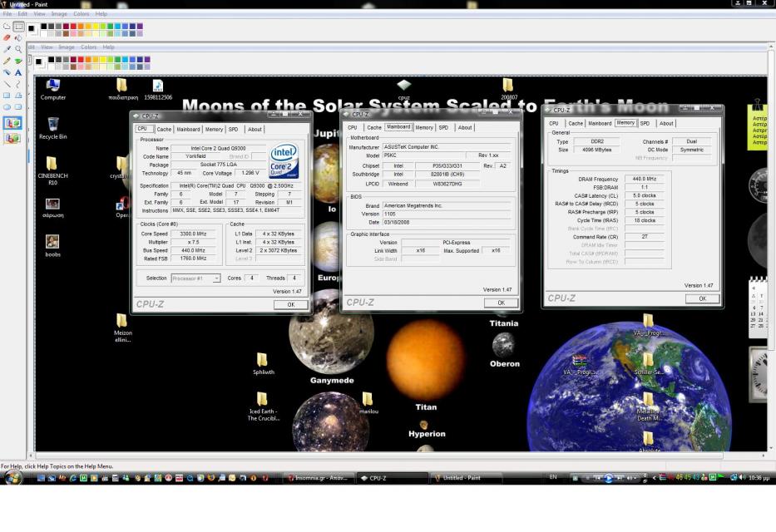The width and height of the screenshot is (776, 532).
Task: Pick the Rectangle shape tool
Action: (7, 96)
